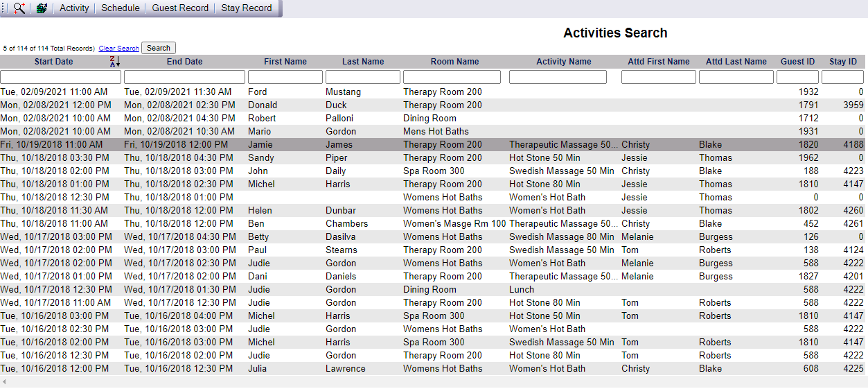Viewport: 868px width, 389px height.
Task: Click Start Date Tue, 02/09/2021 11:00 AM
Action: [54, 92]
